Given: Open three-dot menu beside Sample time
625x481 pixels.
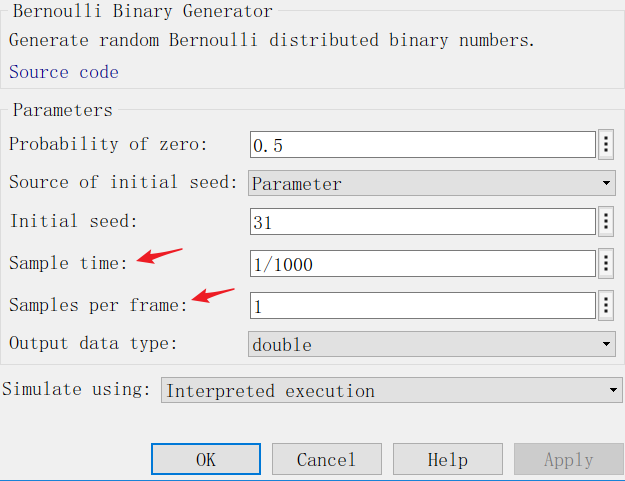Looking at the screenshot, I should click(x=606, y=263).
